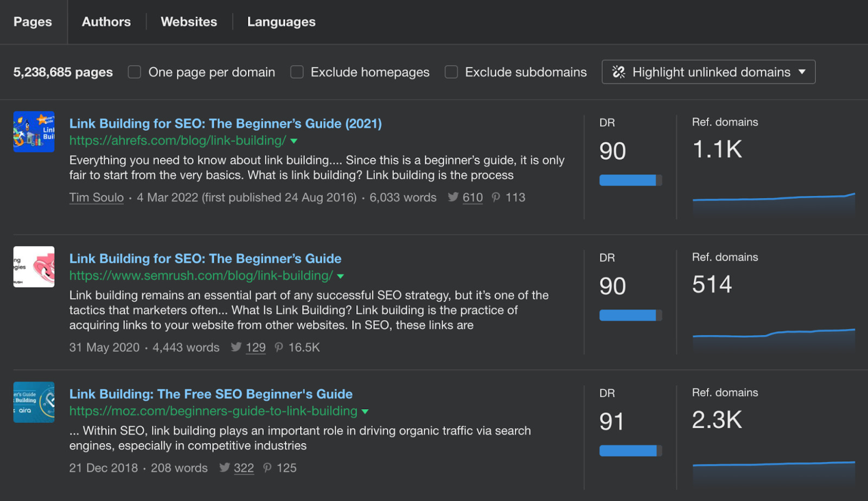
Task: Switch to the Authors tab
Action: (106, 22)
